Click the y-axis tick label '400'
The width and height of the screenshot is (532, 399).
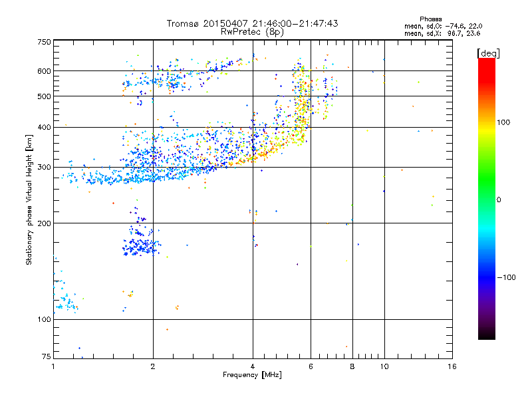tap(44, 127)
